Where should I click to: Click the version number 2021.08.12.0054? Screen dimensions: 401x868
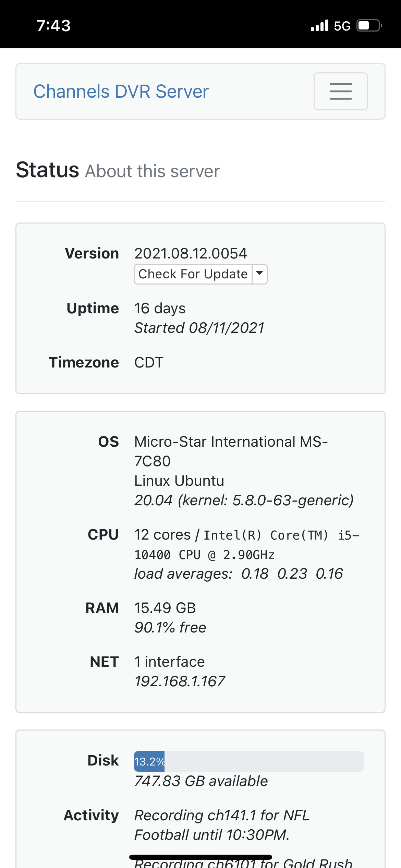[191, 254]
